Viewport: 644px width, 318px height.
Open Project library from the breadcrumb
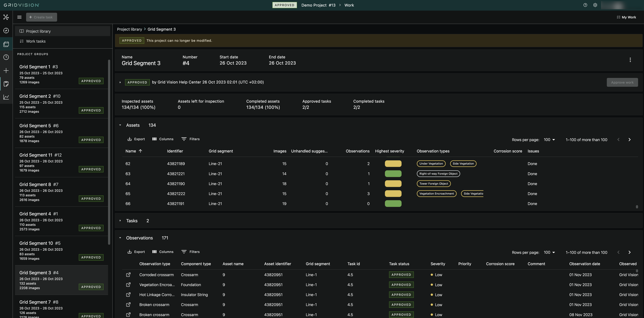129,29
